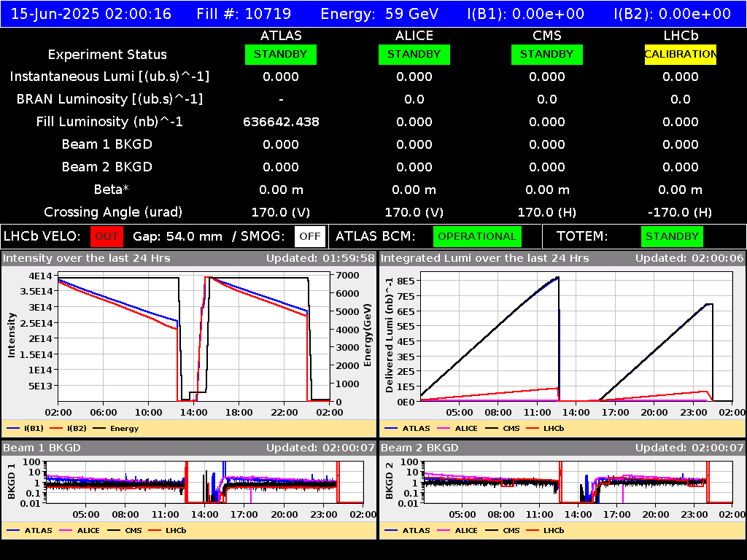
Task: Click the Intensity chart Updated: 01:59:58 timestamp
Action: tap(320, 259)
